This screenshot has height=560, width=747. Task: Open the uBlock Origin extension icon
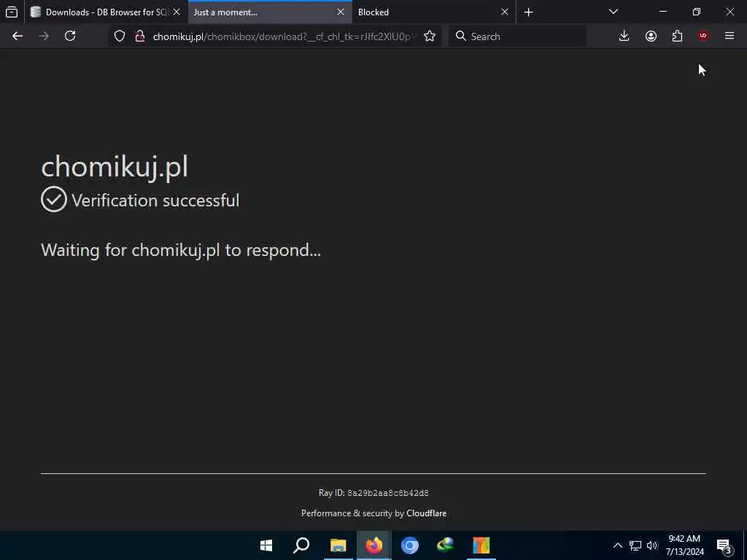[x=703, y=36]
